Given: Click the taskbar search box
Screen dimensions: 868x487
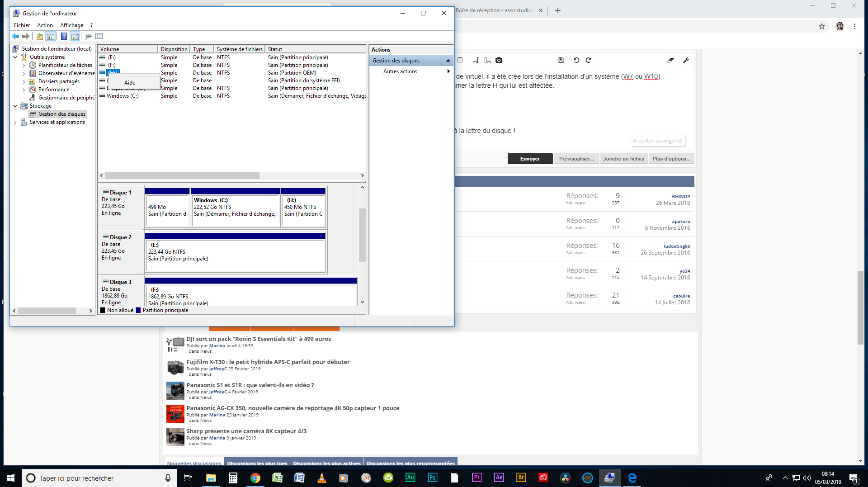Looking at the screenshot, I should 99,478.
